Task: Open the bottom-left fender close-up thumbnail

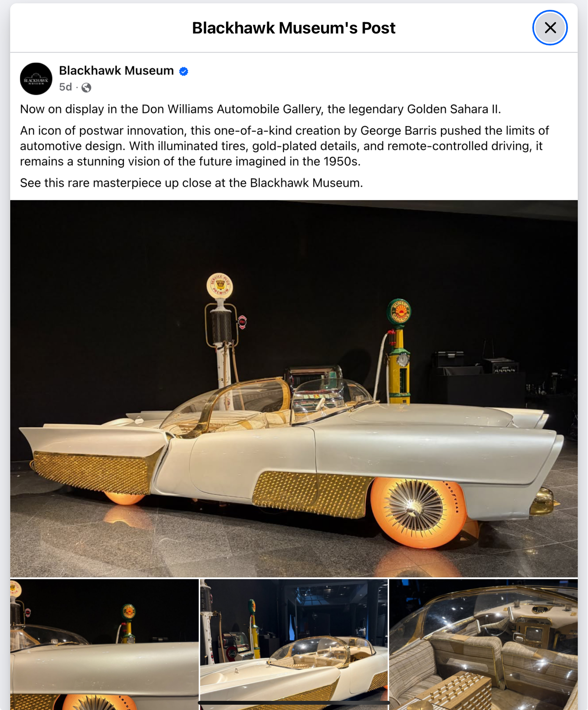Action: click(104, 644)
